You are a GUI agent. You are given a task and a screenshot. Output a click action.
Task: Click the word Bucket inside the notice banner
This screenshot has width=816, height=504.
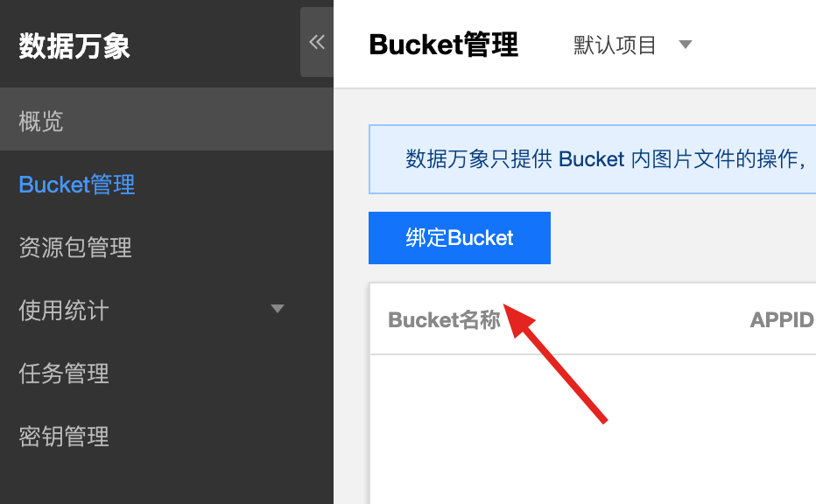tap(591, 159)
